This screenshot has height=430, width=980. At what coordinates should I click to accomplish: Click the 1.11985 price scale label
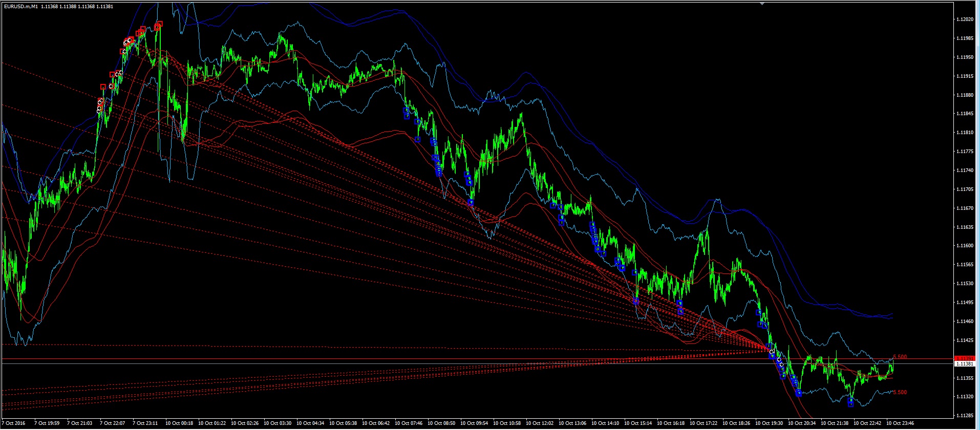[965, 38]
